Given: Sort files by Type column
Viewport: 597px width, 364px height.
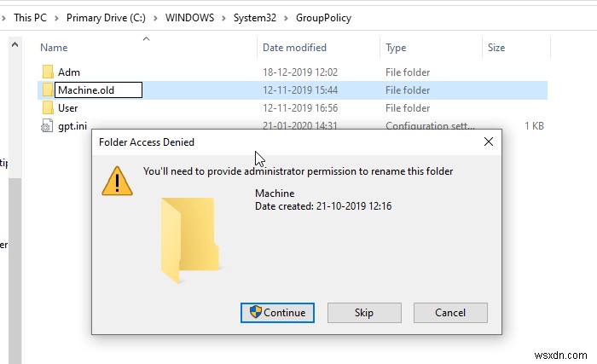Looking at the screenshot, I should [x=396, y=48].
